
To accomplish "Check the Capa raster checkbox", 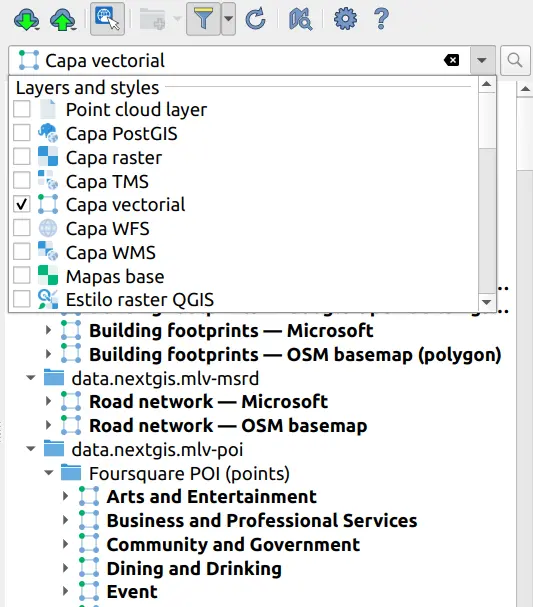I will click(x=22, y=157).
